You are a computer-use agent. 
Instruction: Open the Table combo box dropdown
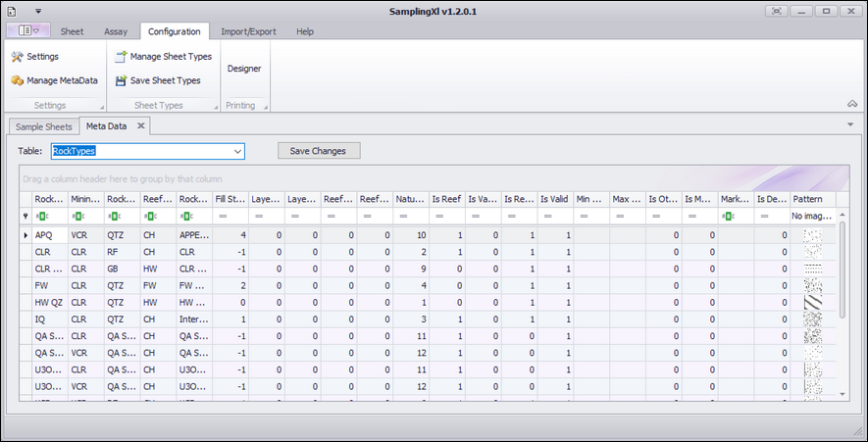tap(237, 151)
